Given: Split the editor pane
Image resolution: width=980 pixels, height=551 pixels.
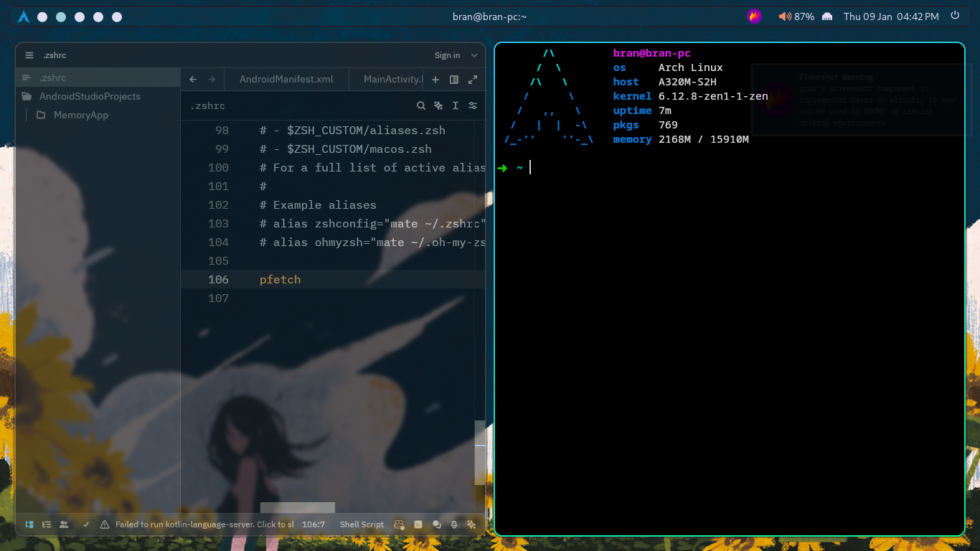Looking at the screenshot, I should [x=454, y=80].
